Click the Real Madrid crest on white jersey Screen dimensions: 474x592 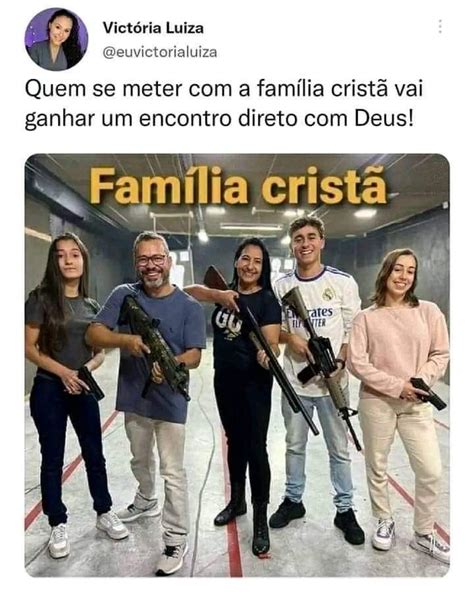click(x=329, y=293)
